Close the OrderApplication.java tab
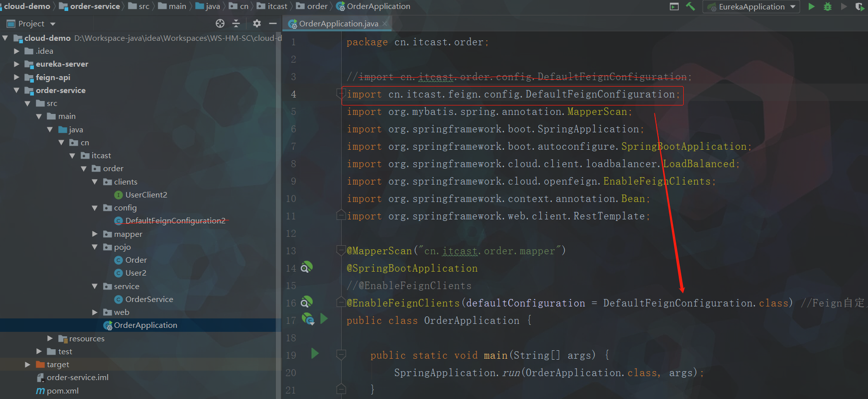 pos(385,23)
